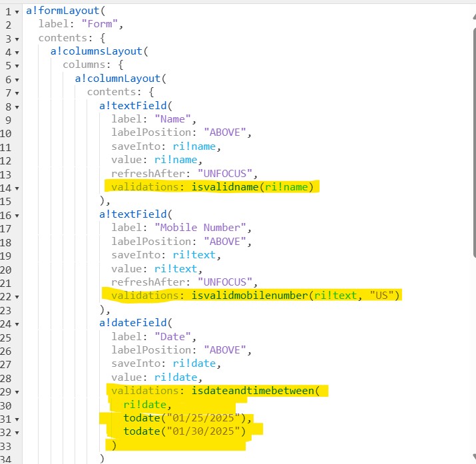Collapse fold arrow on line 32 todate
The width and height of the screenshot is (476, 464).
(x=17, y=433)
